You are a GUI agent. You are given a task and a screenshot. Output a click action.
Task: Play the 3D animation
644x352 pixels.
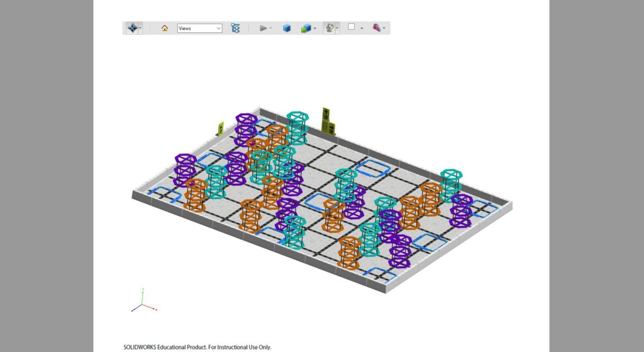(264, 28)
